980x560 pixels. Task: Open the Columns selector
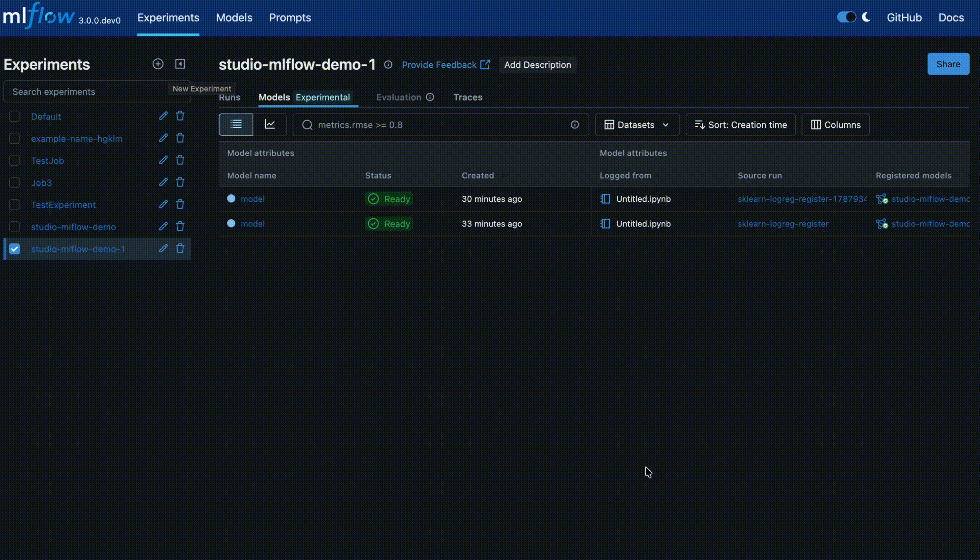click(x=835, y=125)
